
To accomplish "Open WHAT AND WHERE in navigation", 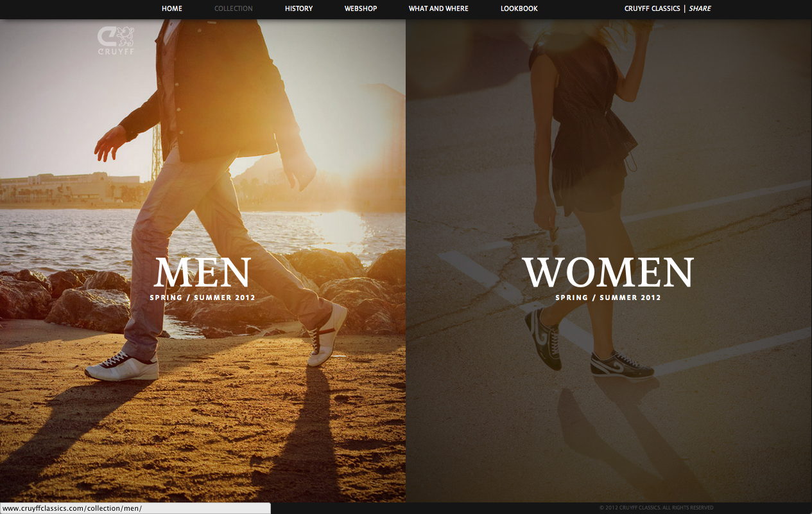I will [438, 8].
